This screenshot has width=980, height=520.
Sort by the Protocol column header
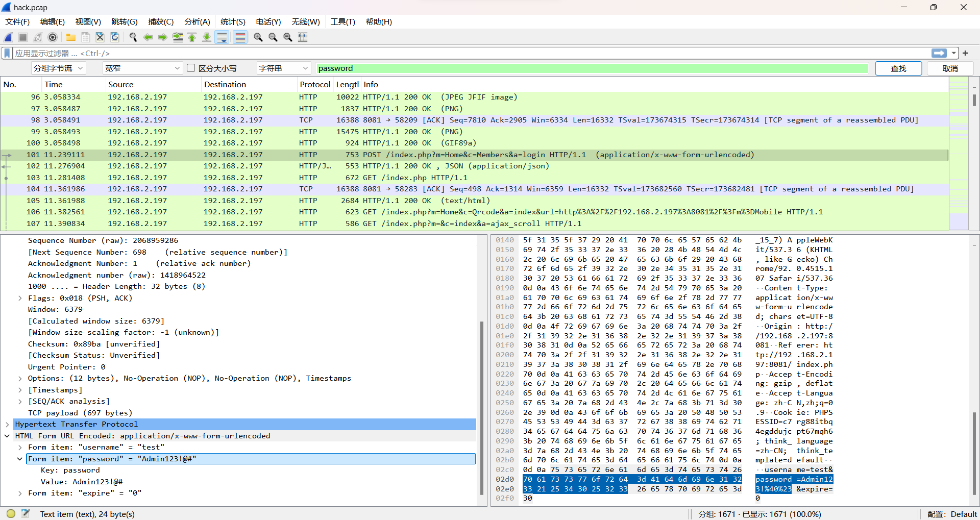pyautogui.click(x=315, y=85)
